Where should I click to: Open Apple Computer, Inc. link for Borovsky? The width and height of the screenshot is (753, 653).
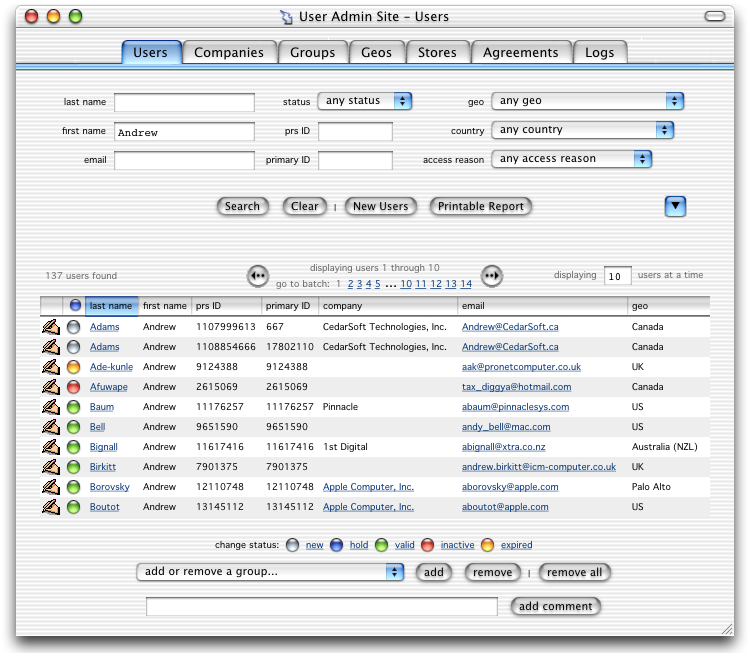tap(368, 487)
